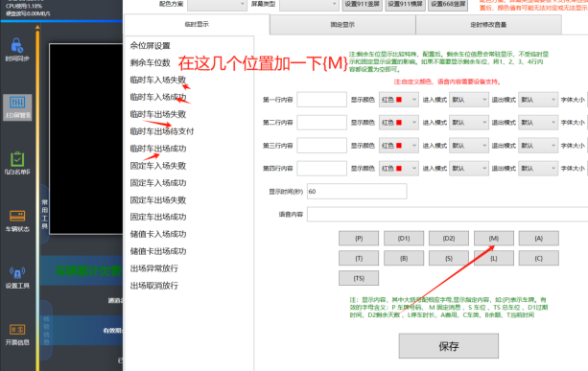Open first row 显示颜色 dropdown

pyautogui.click(x=399, y=100)
